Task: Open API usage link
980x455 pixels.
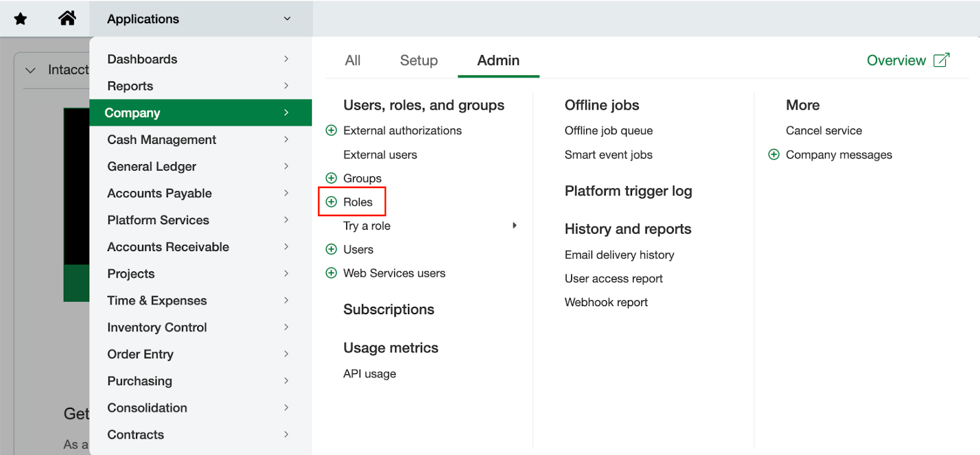Action: [369, 374]
